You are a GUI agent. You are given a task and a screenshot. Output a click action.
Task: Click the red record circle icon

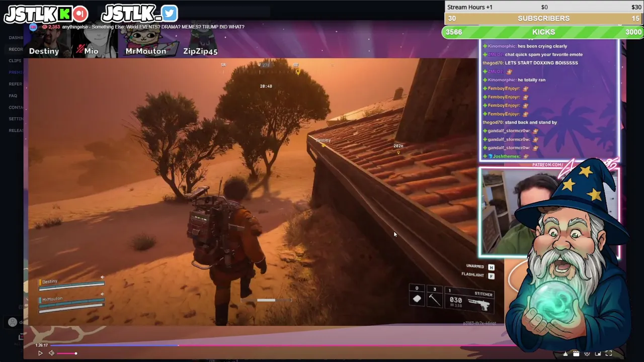pos(80,14)
